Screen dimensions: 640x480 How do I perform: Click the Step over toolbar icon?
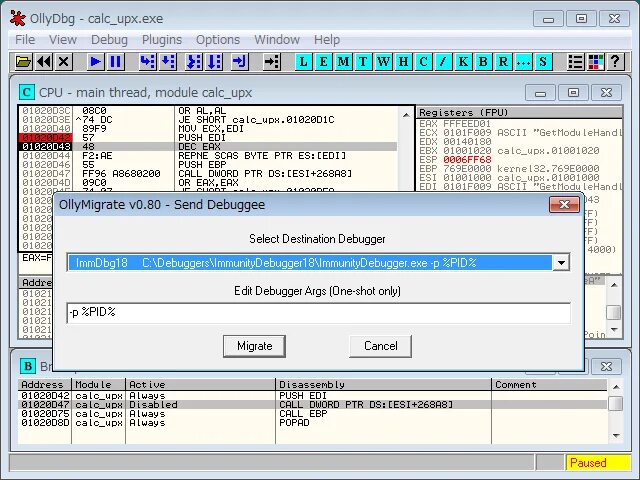(x=167, y=62)
